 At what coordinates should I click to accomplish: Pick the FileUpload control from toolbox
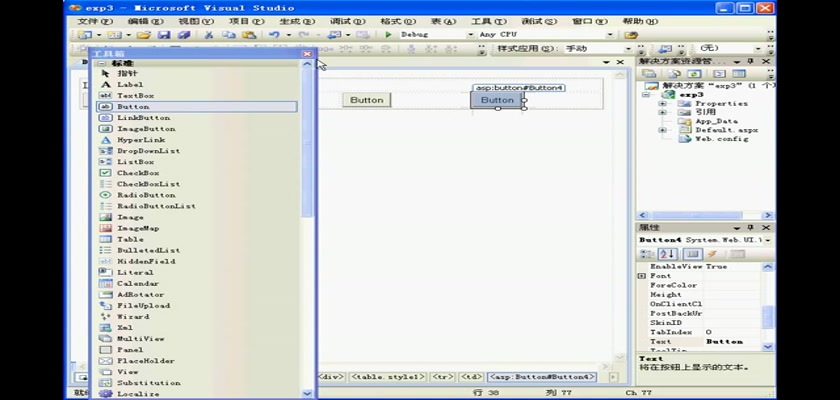[142, 305]
